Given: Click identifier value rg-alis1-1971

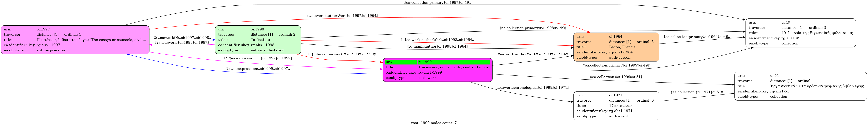Looking at the screenshot, I should point(621,111).
